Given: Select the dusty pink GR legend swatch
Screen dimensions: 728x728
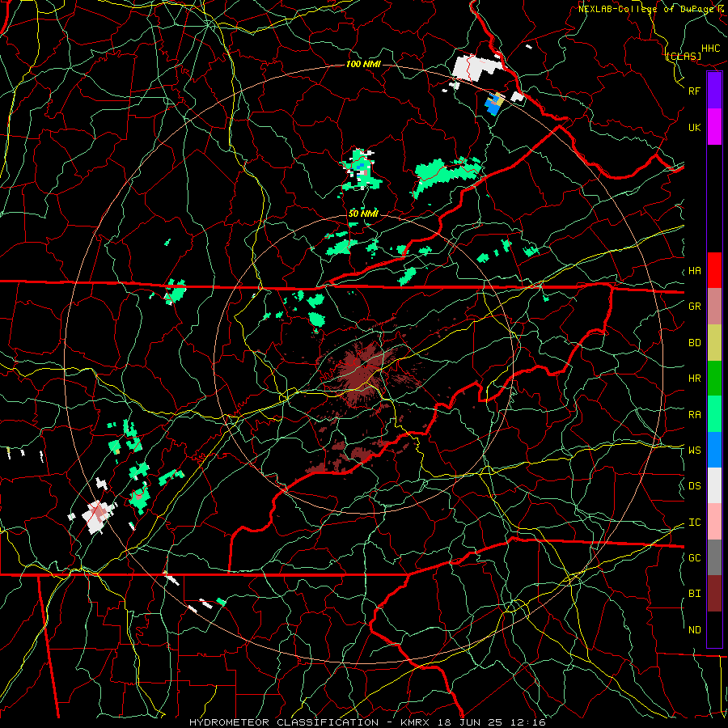Looking at the screenshot, I should tap(714, 307).
